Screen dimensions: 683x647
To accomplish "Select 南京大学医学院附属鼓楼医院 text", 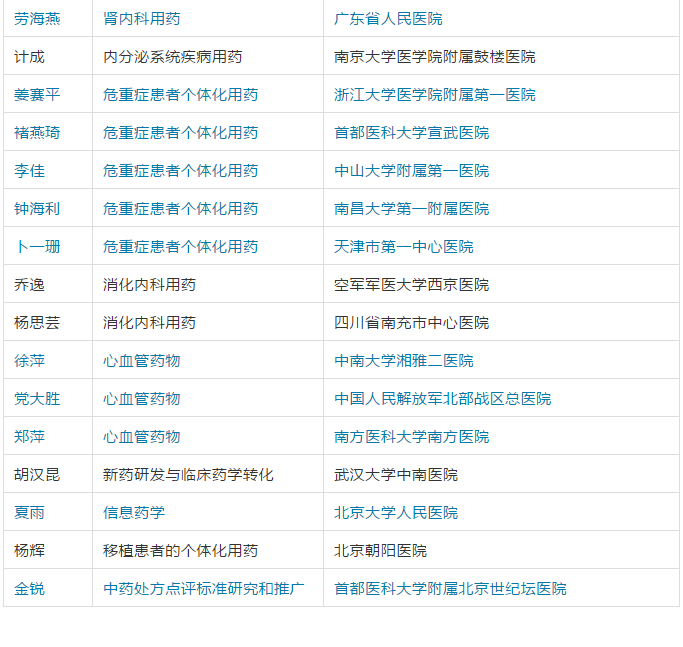I will point(435,57).
